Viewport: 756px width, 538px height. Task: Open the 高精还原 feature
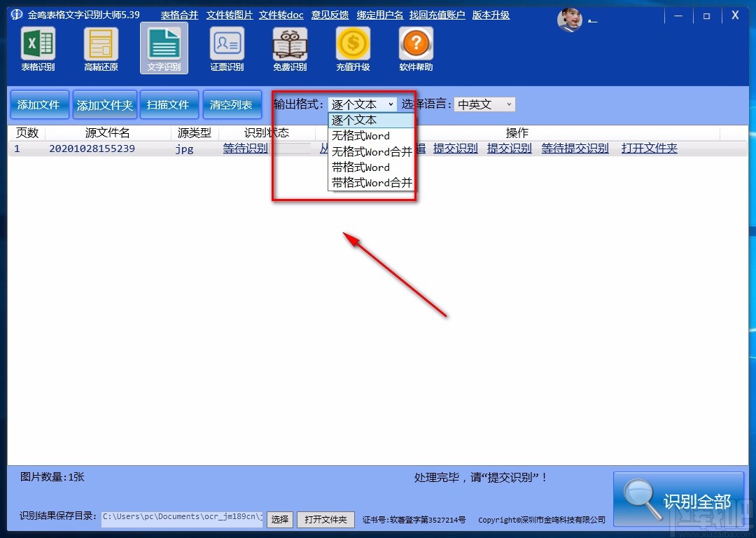click(100, 49)
